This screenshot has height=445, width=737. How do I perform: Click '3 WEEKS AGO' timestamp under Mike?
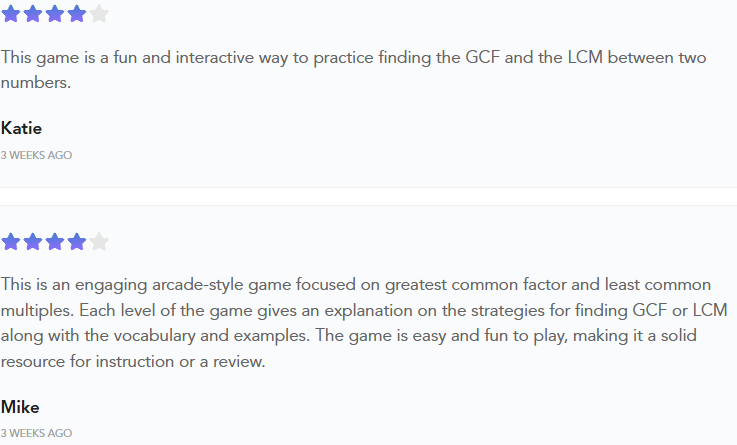[36, 433]
